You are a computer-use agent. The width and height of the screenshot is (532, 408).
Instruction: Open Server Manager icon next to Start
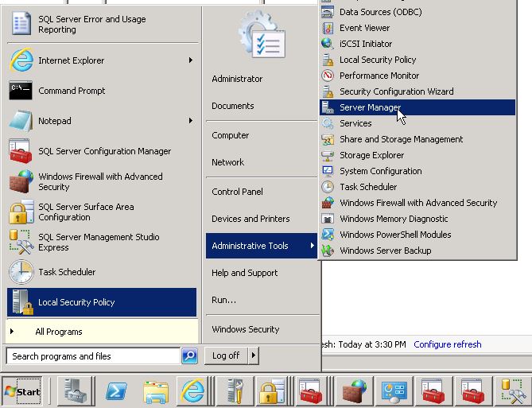point(76,391)
